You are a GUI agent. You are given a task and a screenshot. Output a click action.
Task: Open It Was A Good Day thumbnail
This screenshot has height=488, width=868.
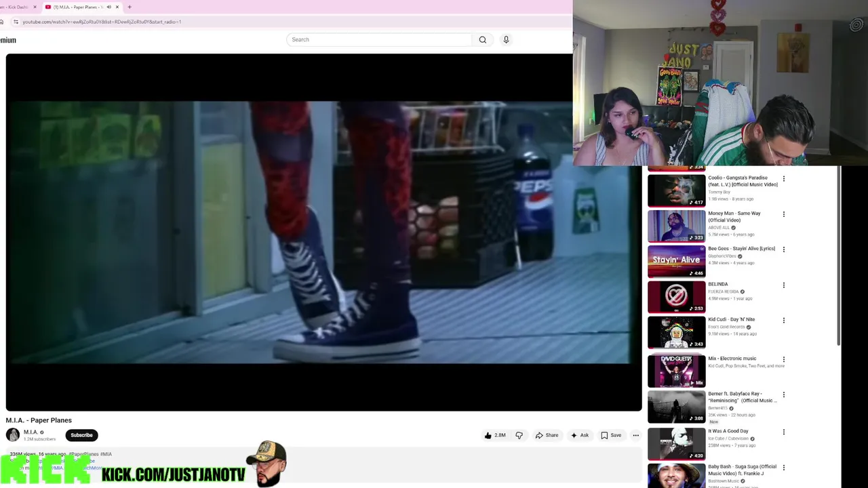click(676, 444)
